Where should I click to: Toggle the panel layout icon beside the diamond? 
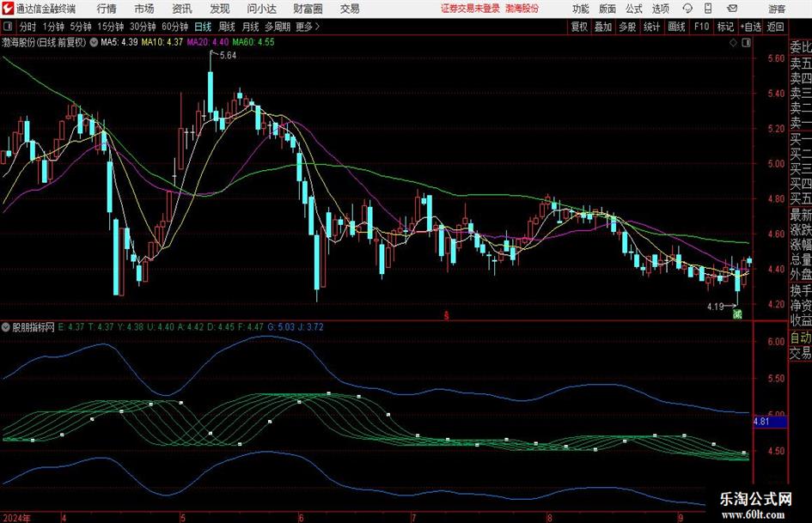click(746, 43)
